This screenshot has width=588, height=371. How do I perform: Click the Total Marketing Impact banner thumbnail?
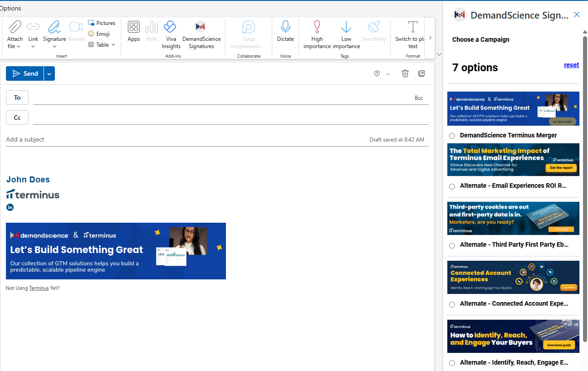[x=513, y=160]
